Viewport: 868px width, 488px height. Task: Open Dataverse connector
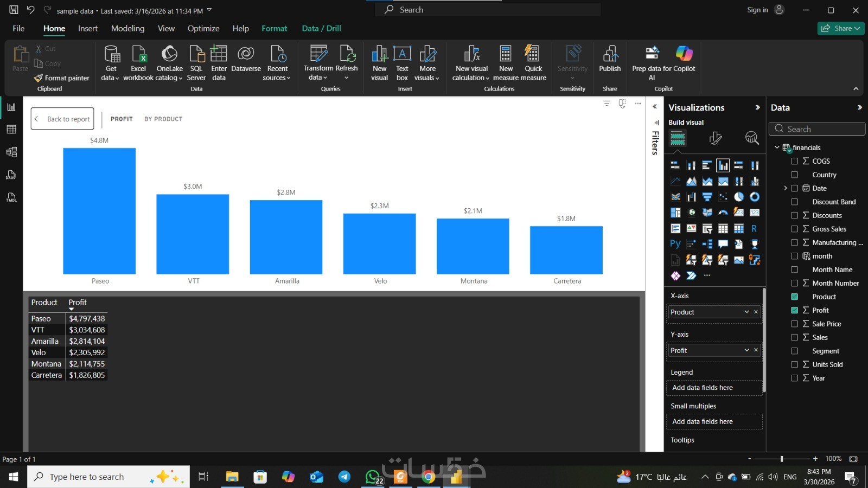point(246,59)
